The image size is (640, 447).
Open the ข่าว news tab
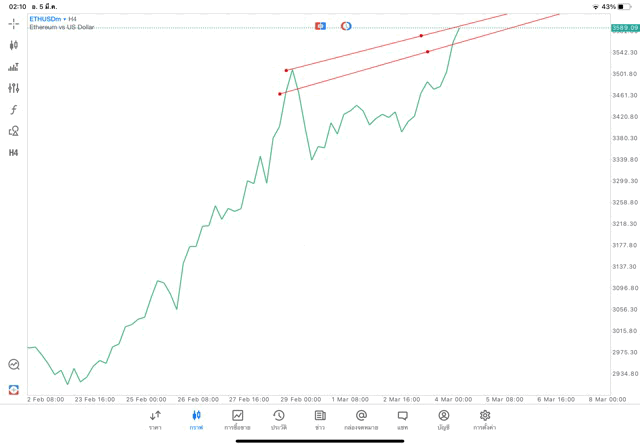(x=320, y=419)
